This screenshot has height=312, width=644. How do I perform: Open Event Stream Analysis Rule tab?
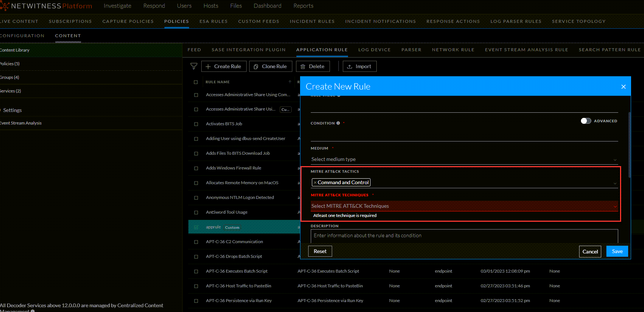click(x=526, y=50)
